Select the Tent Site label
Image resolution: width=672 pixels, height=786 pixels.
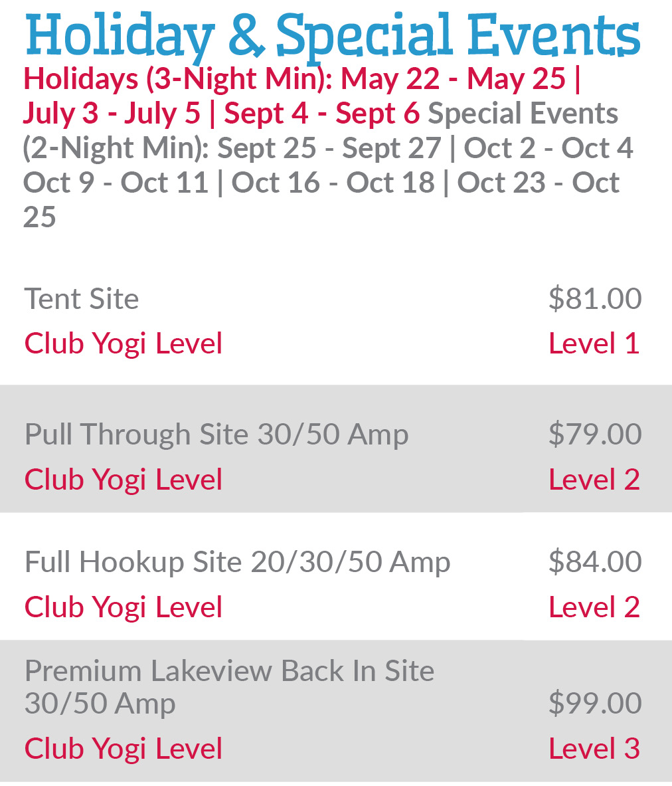pos(82,299)
